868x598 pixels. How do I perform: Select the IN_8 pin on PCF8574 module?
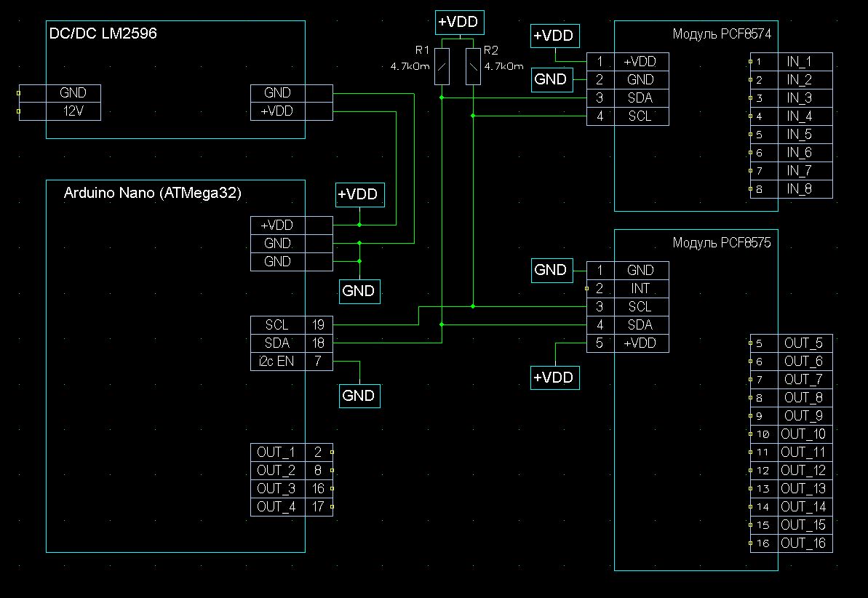click(x=798, y=189)
